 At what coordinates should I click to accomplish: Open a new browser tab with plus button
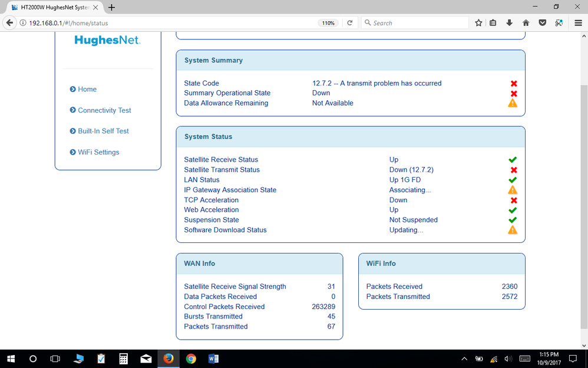[x=111, y=7]
